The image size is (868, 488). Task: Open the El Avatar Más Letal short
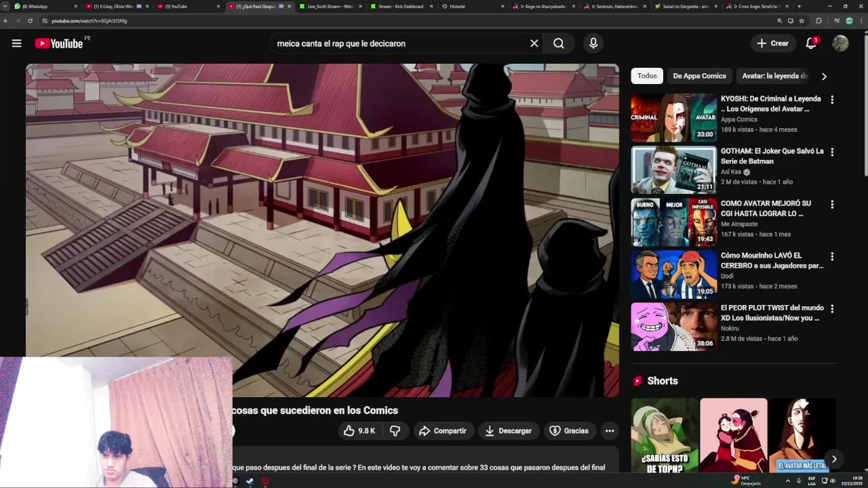pos(802,435)
